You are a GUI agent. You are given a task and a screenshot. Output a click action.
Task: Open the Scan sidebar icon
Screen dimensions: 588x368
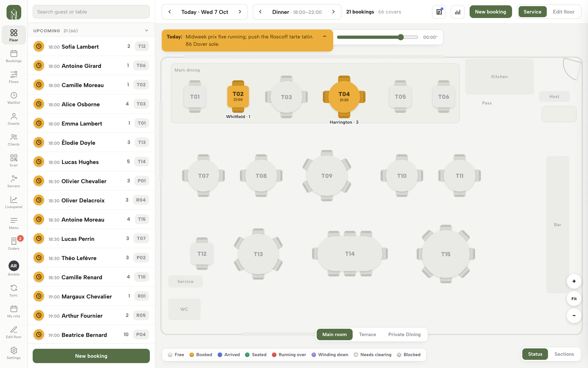pyautogui.click(x=13, y=160)
